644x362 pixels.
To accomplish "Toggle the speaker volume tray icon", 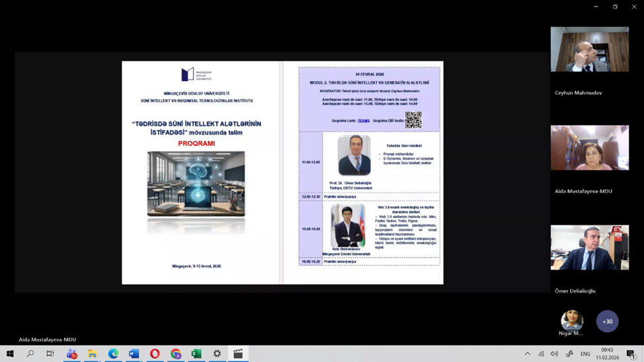I will [554, 354].
